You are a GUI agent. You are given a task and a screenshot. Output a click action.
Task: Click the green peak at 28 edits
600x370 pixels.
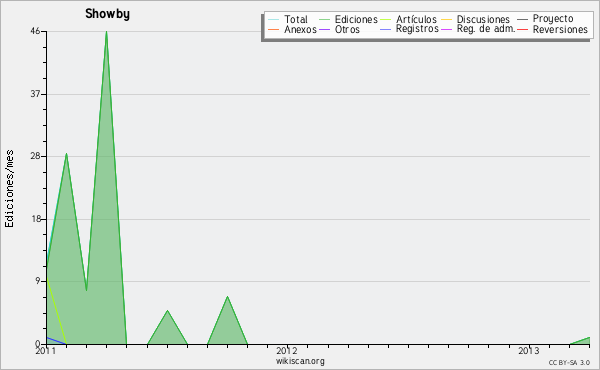(x=67, y=155)
